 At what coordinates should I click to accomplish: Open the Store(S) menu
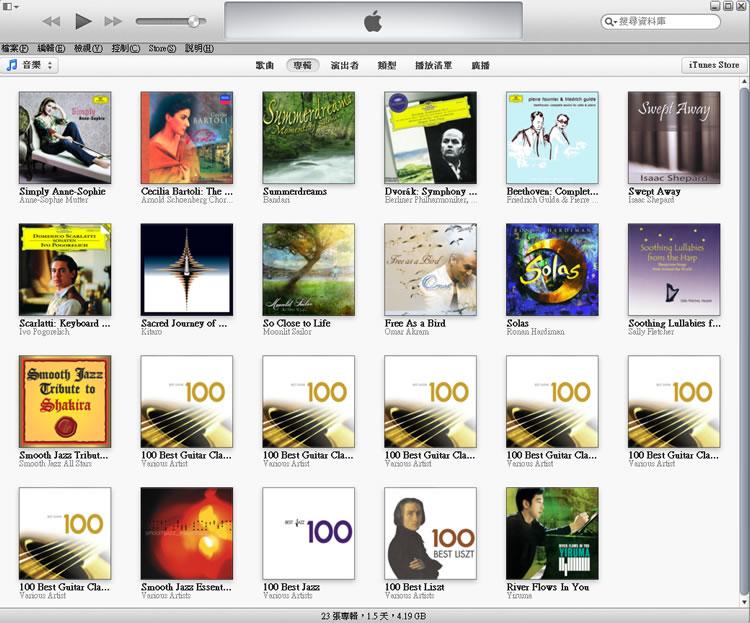click(x=162, y=48)
